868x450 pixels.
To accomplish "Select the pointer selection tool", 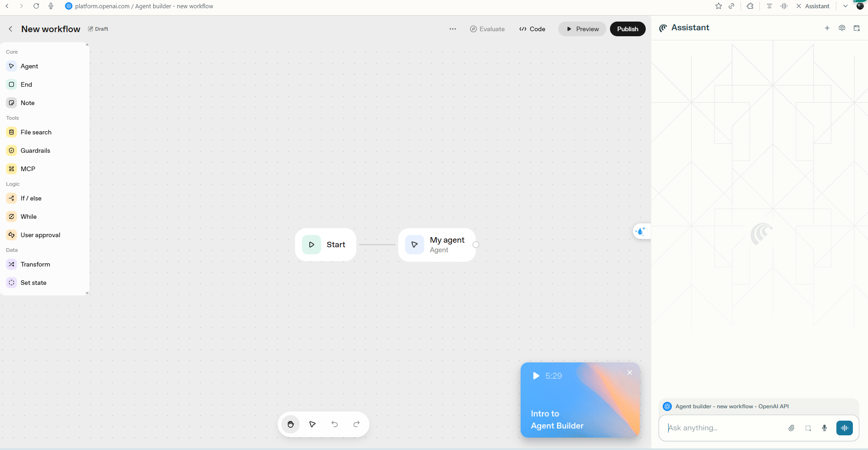I will pos(313,424).
